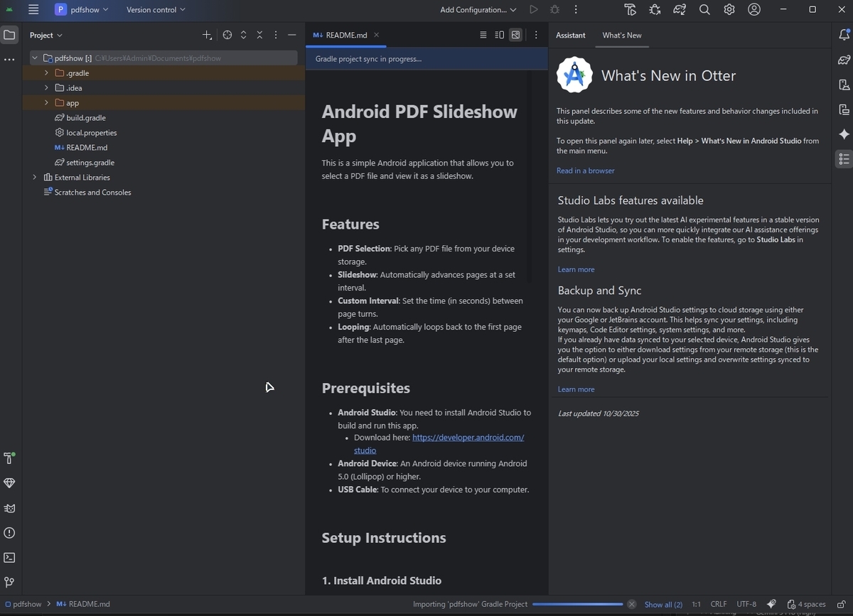
Task: Open Logcat cat icon
Action: click(9, 508)
